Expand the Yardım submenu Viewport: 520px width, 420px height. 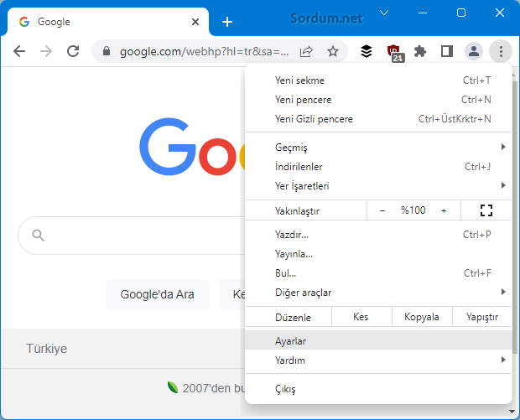[378, 360]
